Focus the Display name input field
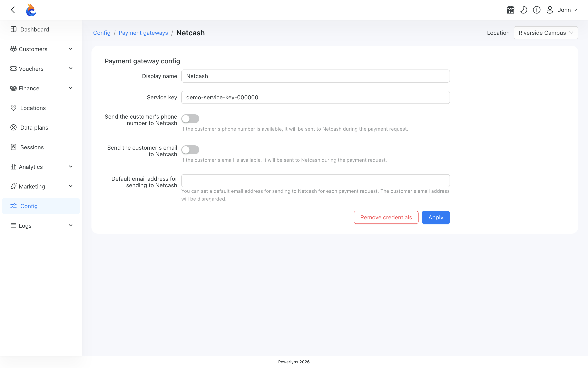Image resolution: width=588 pixels, height=368 pixels. pos(315,76)
